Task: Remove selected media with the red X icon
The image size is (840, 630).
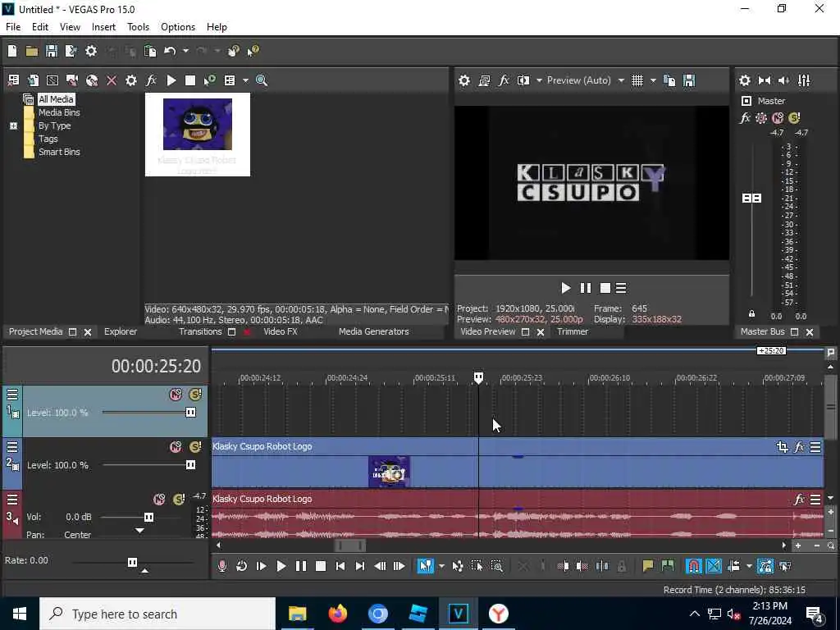Action: click(x=112, y=80)
